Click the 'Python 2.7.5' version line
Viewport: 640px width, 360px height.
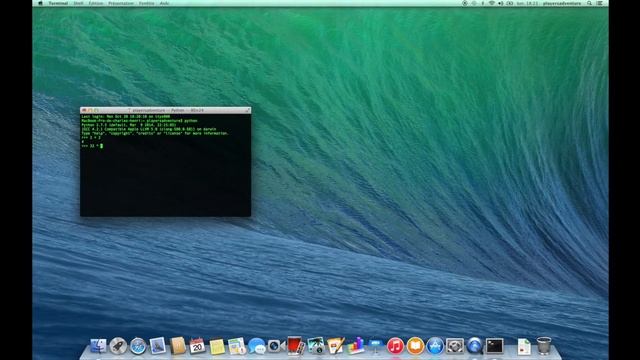[x=129, y=125]
